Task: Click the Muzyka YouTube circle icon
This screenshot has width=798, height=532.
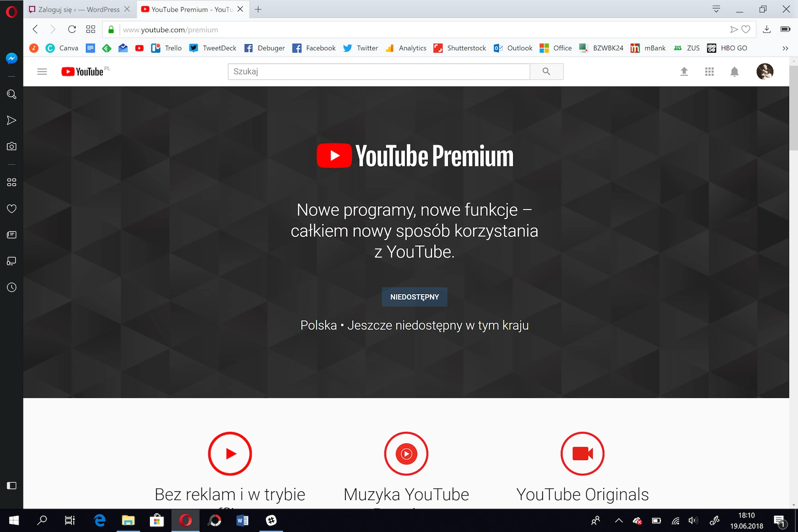Action: click(x=406, y=454)
